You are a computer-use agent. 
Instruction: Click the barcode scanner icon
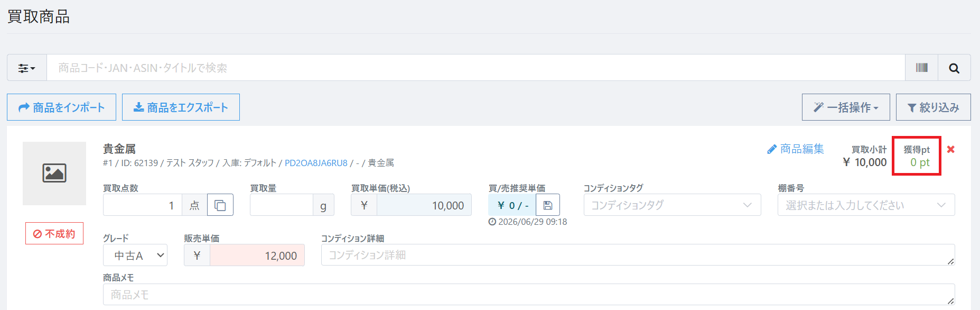tap(921, 68)
